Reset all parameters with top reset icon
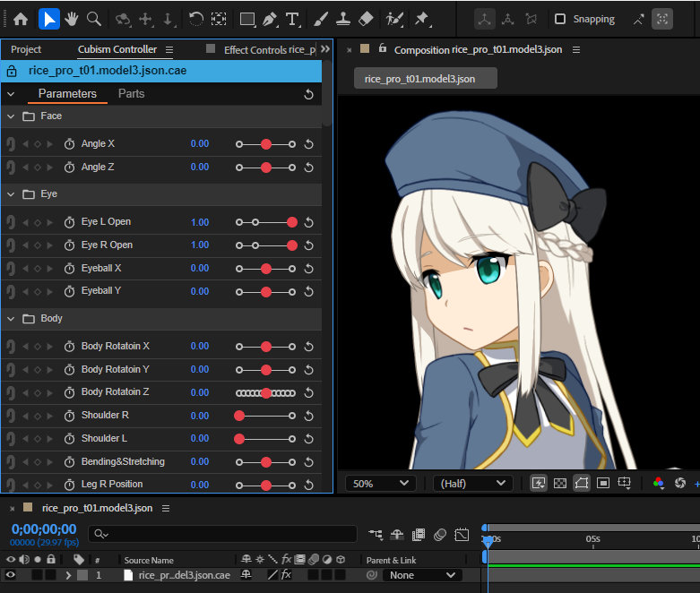 308,94
